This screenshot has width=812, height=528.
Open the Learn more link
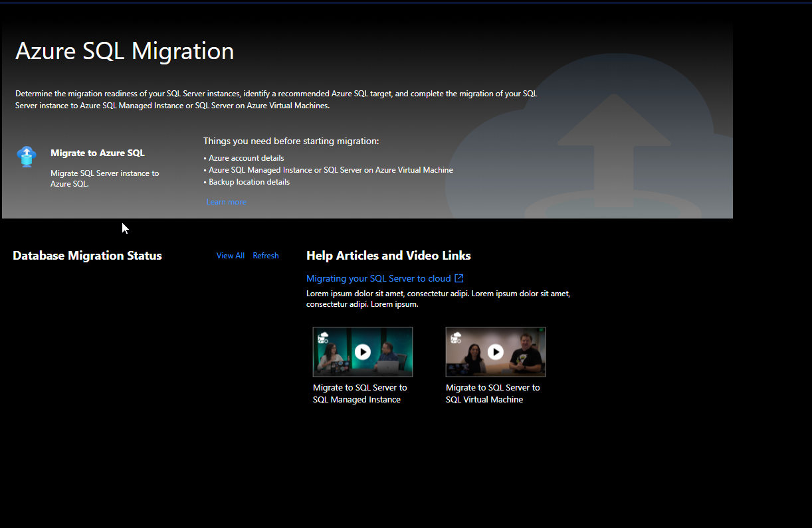226,201
